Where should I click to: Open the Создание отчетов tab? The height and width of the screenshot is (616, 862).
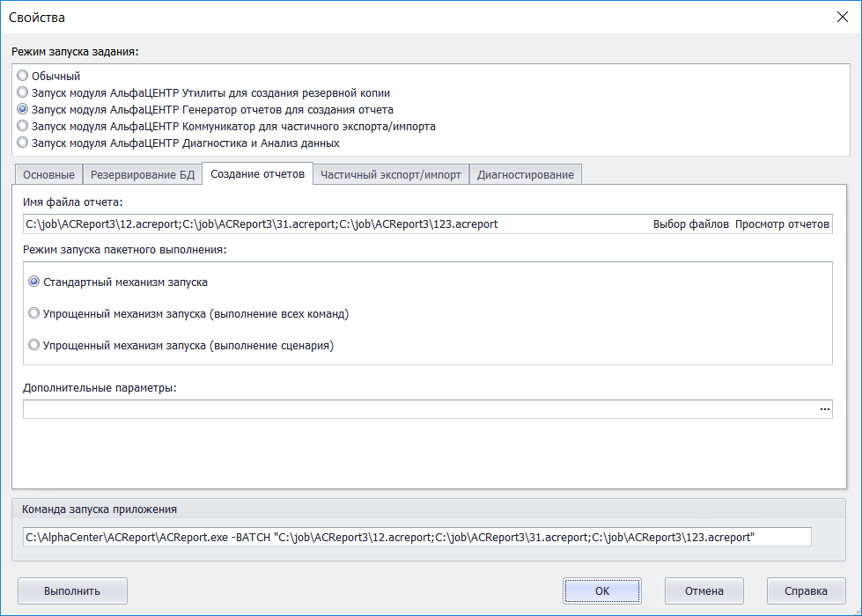click(257, 173)
